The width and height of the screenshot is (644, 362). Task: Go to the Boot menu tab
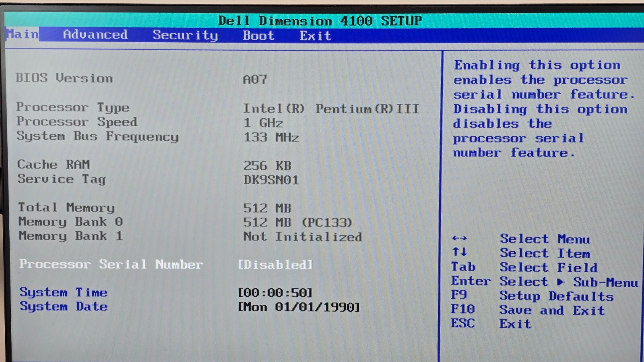[258, 35]
